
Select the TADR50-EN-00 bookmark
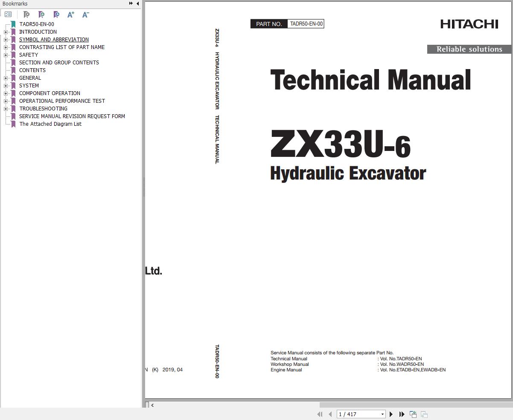coord(37,24)
